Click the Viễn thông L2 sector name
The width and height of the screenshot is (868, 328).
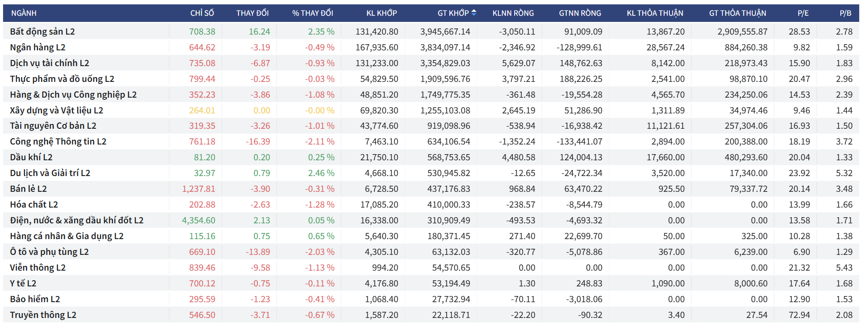point(38,268)
